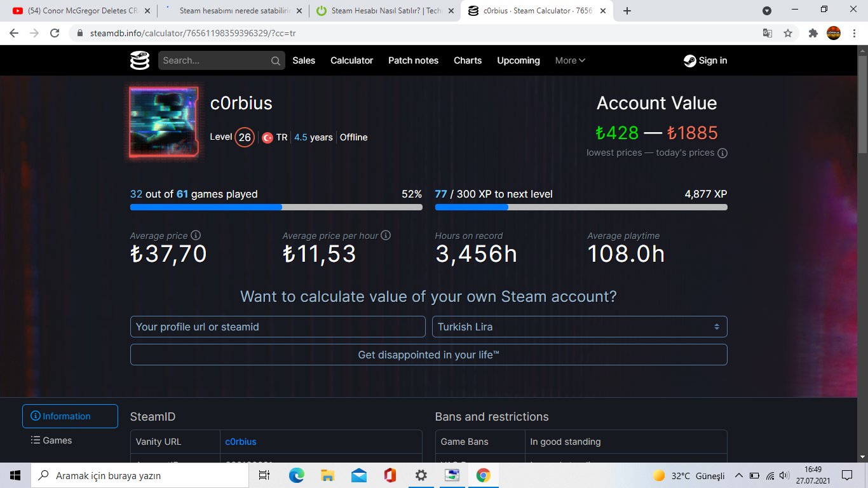Reload the page with the refresh icon
This screenshot has height=488, width=868.
click(x=55, y=33)
